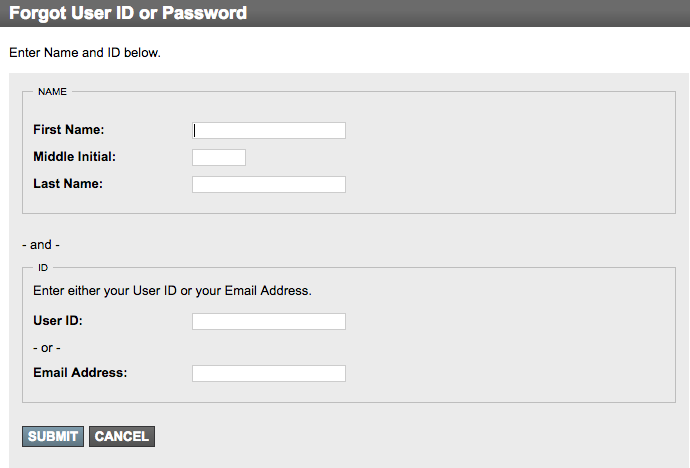Click the "- or -" separator text
Screen dimensions: 690x468
(x=47, y=348)
